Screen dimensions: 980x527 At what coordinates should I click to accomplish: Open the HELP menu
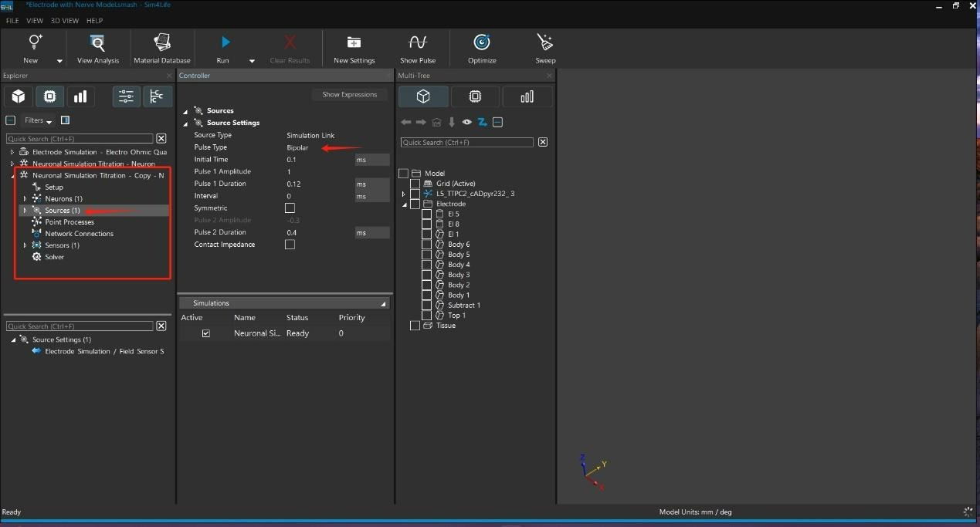pyautogui.click(x=94, y=21)
